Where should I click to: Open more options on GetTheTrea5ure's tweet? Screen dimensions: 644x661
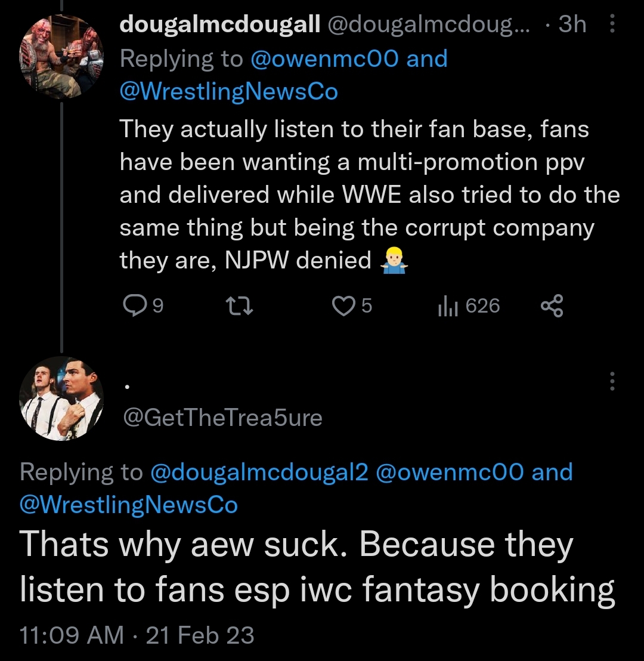point(612,382)
